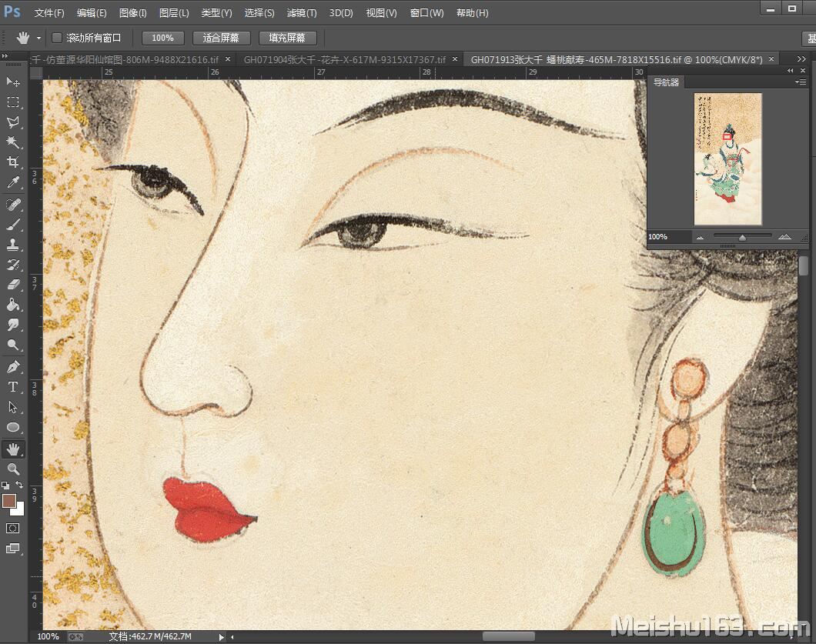Close the 花卉 document tab
The image size is (816, 644).
point(455,59)
